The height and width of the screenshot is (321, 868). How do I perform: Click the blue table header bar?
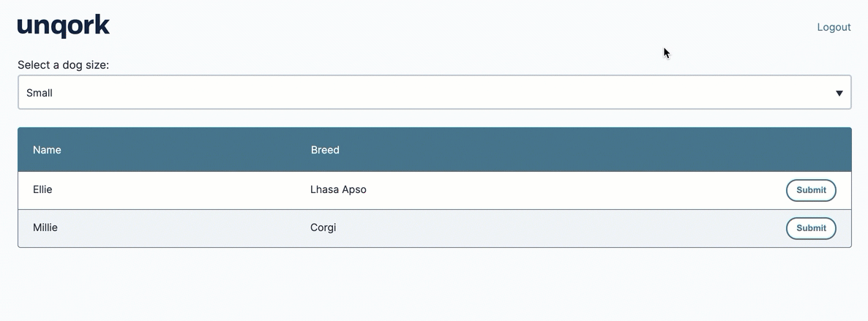pyautogui.click(x=435, y=149)
